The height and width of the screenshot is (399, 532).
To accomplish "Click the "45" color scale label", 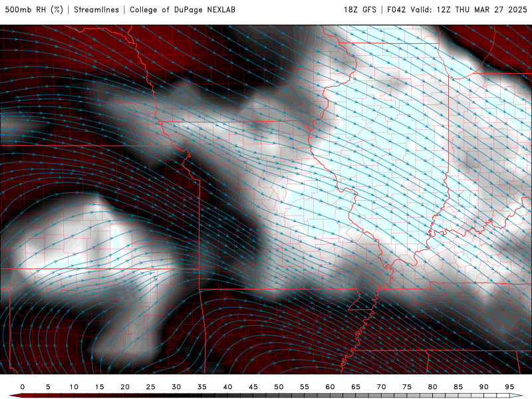I will (x=253, y=387).
